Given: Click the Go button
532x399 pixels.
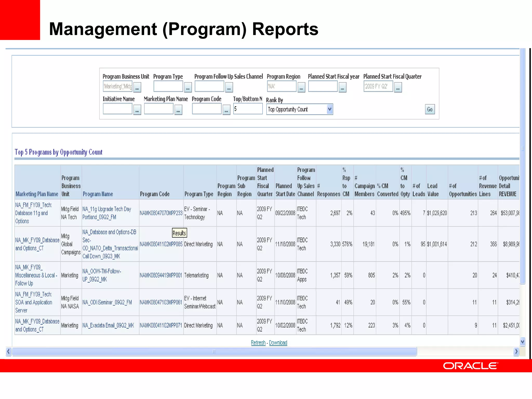Looking at the screenshot, I should click(x=430, y=109).
